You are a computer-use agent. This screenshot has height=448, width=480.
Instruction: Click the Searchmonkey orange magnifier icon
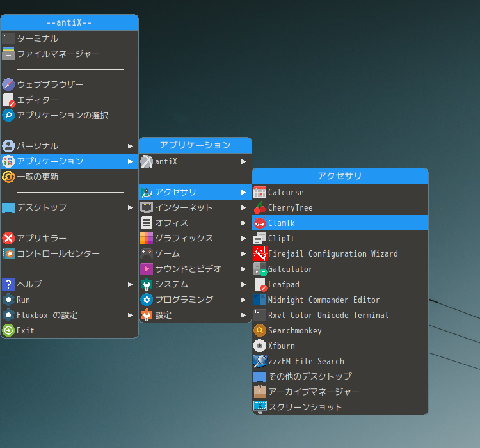point(260,330)
